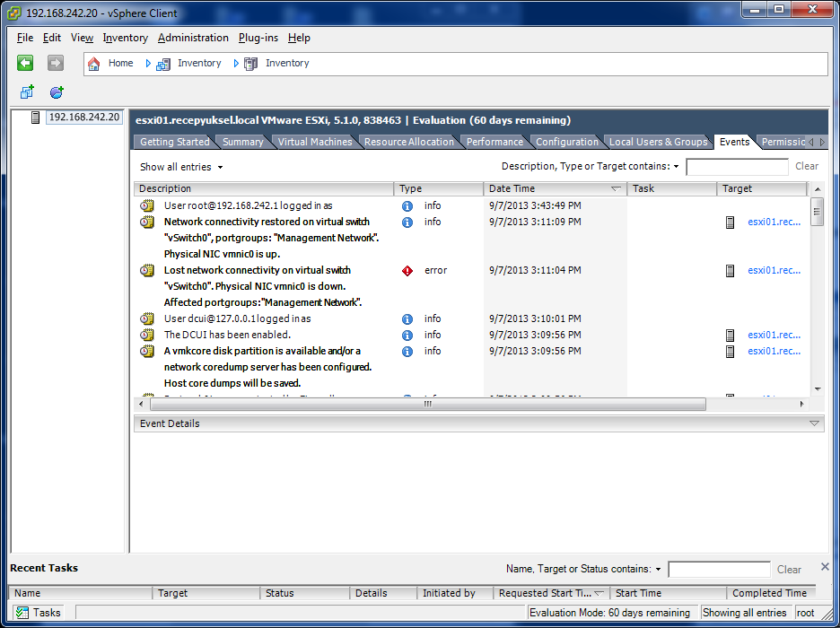Open the View menu
The image size is (840, 628).
82,38
